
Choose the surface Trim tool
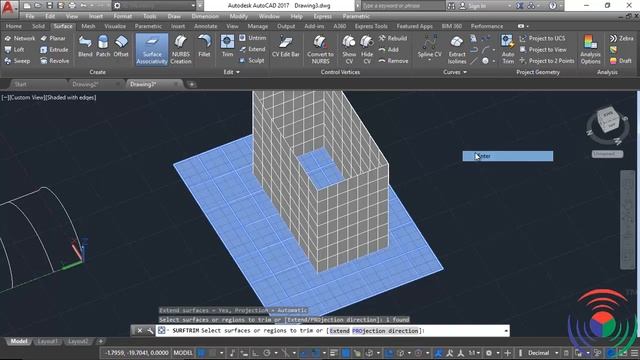pos(227,46)
